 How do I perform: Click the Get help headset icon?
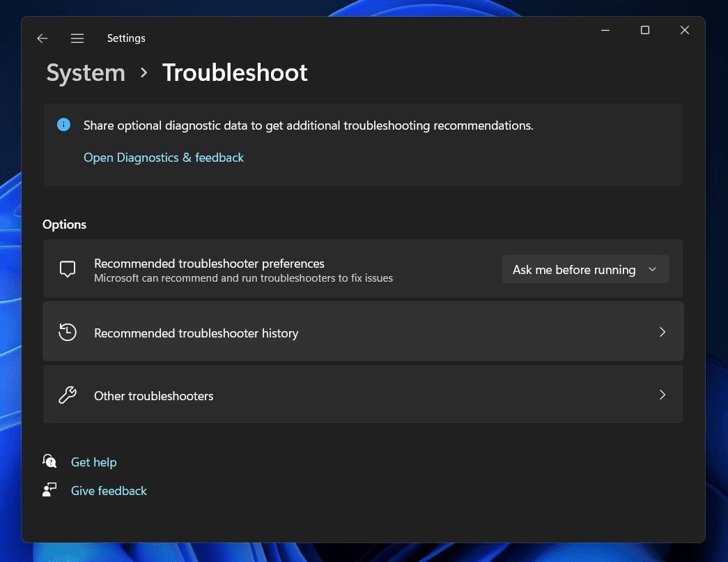click(49, 462)
